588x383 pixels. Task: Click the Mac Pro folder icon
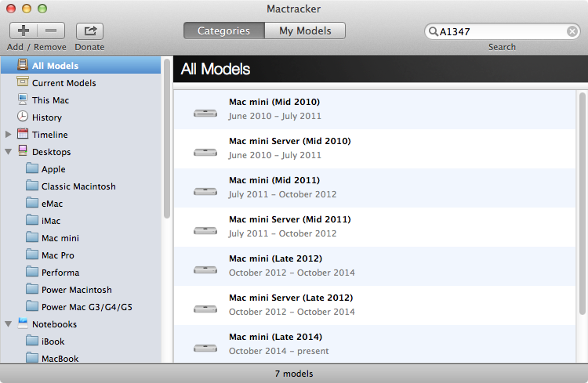32,255
